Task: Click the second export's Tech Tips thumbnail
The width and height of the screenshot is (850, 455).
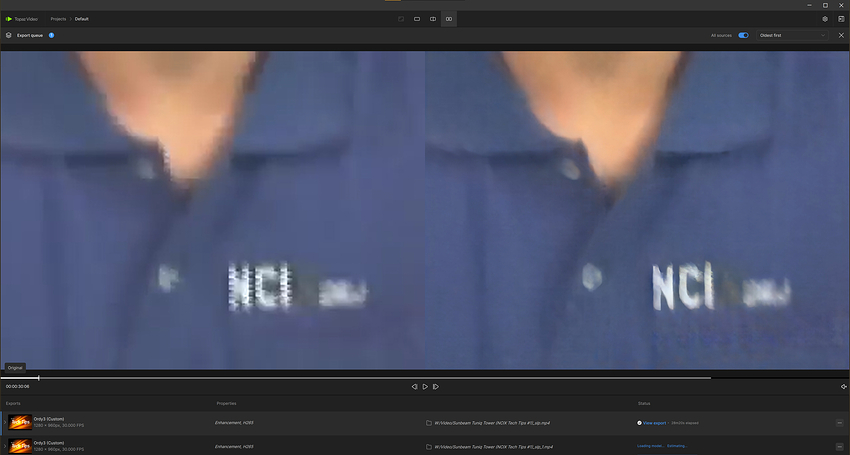Action: tap(20, 446)
